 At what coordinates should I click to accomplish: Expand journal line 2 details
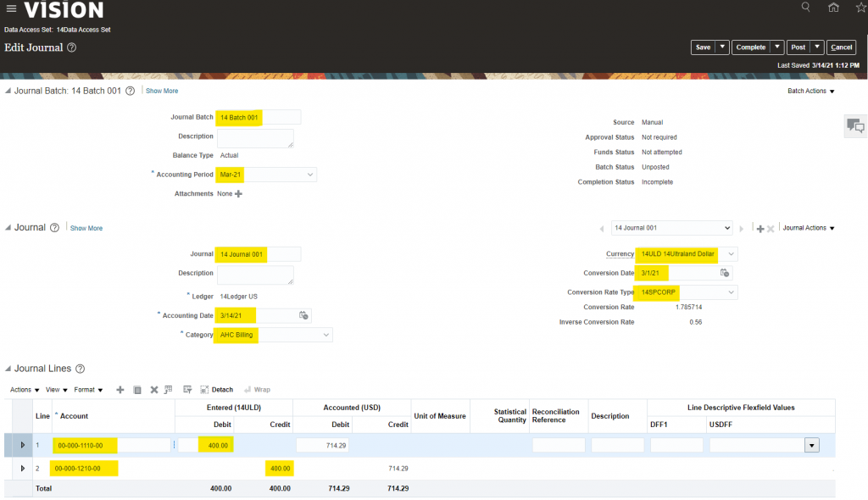click(23, 469)
